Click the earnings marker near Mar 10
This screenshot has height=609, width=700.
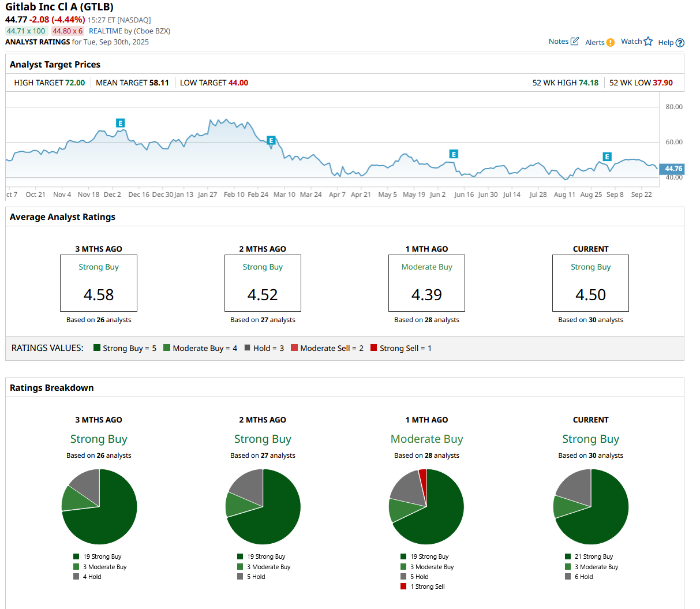point(271,140)
